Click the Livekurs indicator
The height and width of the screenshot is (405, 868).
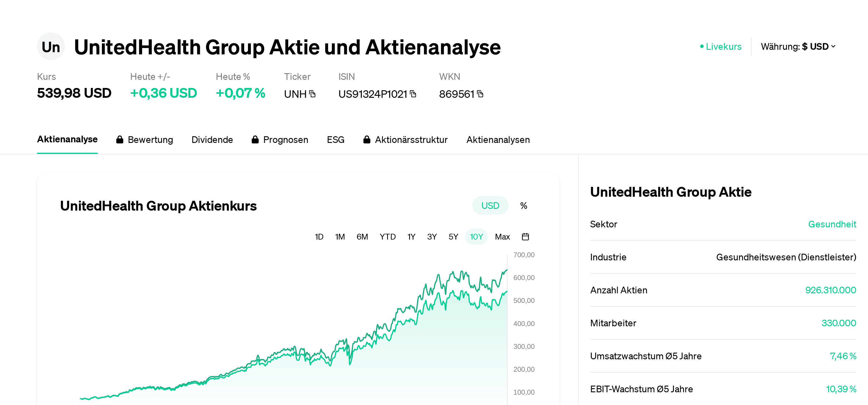click(721, 47)
